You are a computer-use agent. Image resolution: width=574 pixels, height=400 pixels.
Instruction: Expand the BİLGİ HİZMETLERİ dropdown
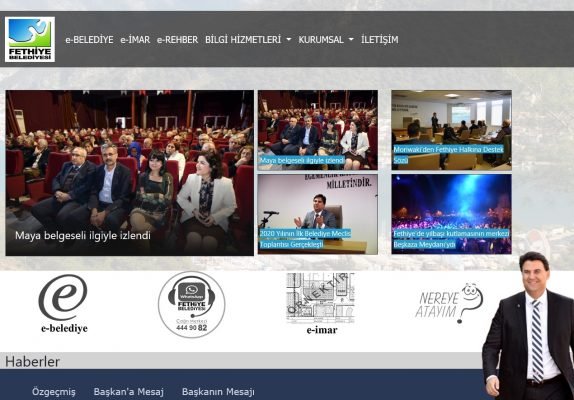248,40
